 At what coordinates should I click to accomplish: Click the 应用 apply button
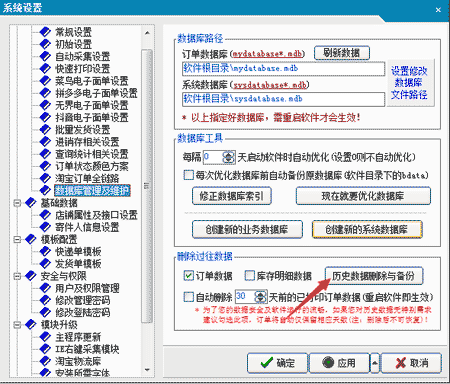coord(339,363)
